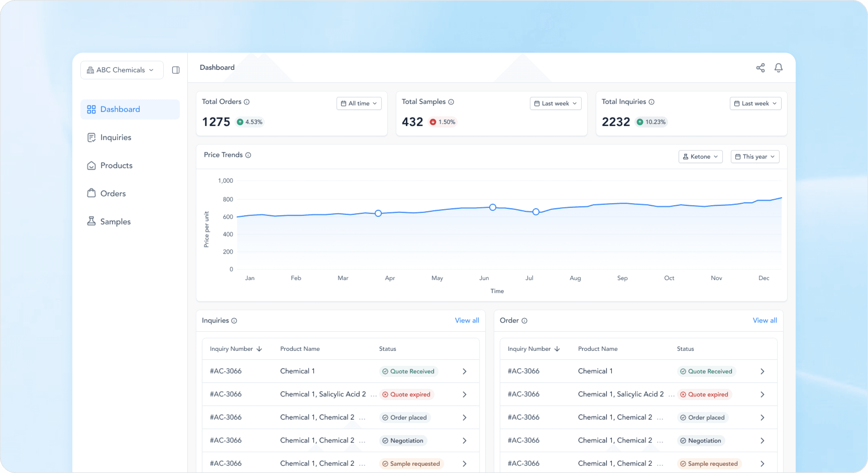The width and height of the screenshot is (868, 473).
Task: Click View all link in Inquiries panel
Action: tap(467, 321)
